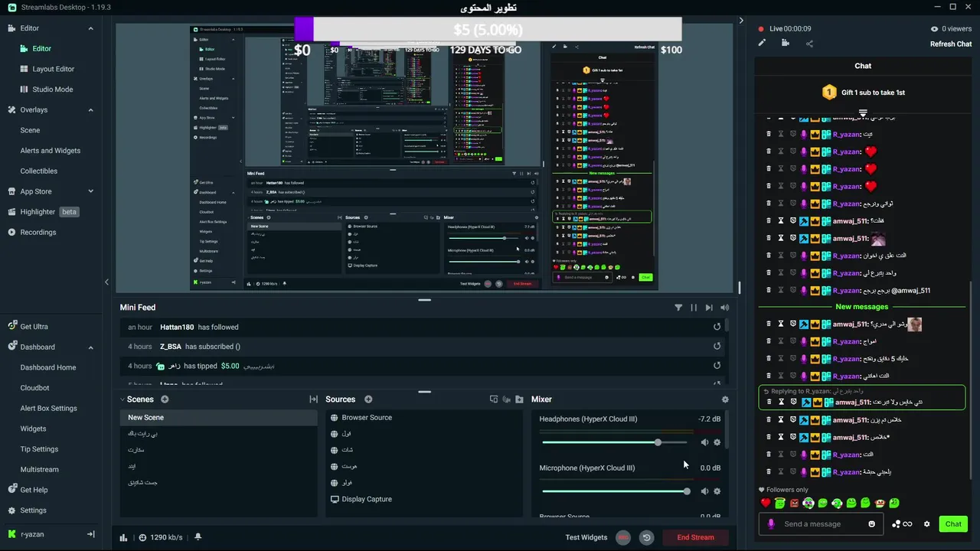Open performance stats bar-chart icon
The width and height of the screenshot is (980, 551).
click(123, 537)
